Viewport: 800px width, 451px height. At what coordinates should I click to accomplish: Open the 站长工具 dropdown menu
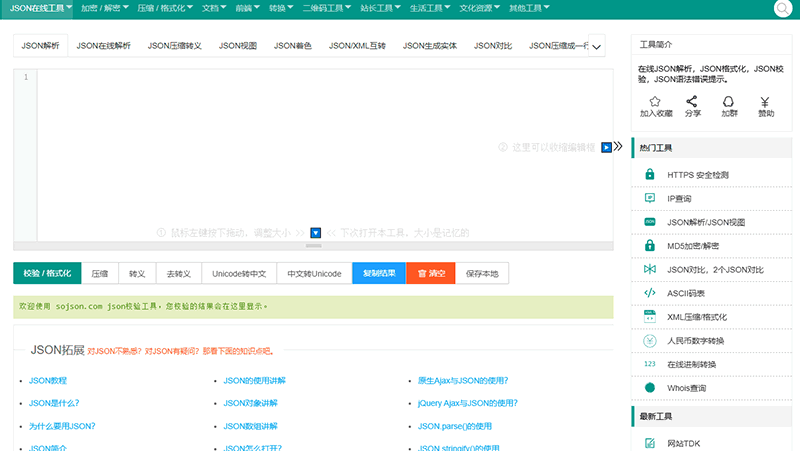(380, 8)
